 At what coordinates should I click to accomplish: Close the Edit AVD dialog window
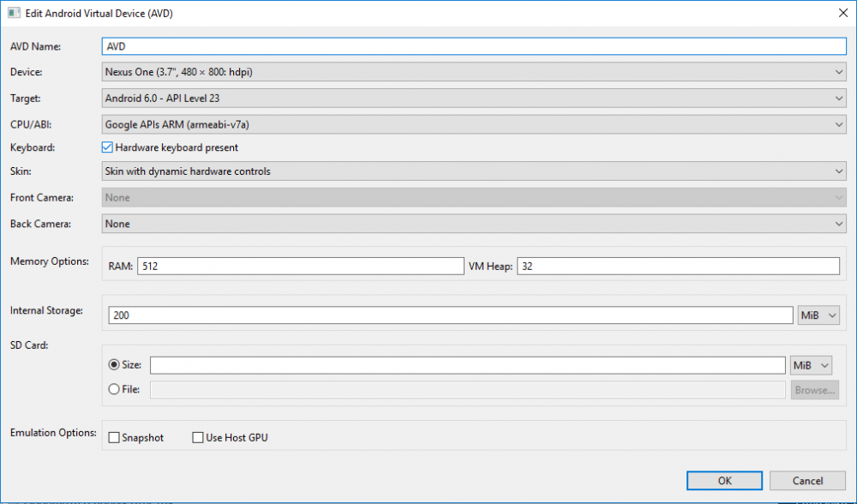pyautogui.click(x=842, y=13)
